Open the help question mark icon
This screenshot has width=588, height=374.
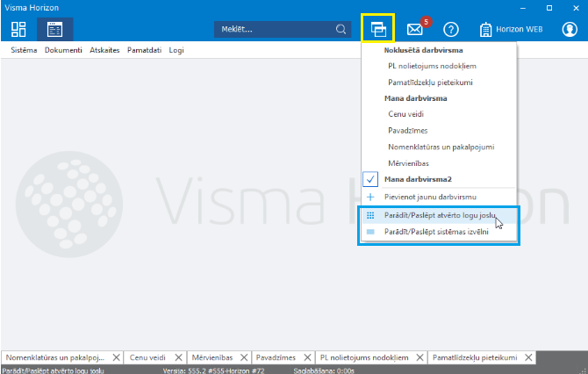[451, 29]
